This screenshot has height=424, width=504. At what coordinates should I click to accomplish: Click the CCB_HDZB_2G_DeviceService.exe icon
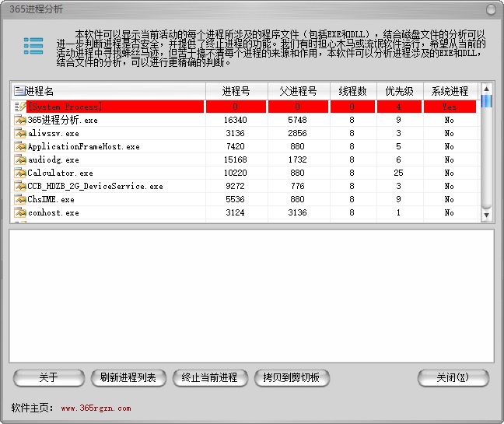point(20,186)
